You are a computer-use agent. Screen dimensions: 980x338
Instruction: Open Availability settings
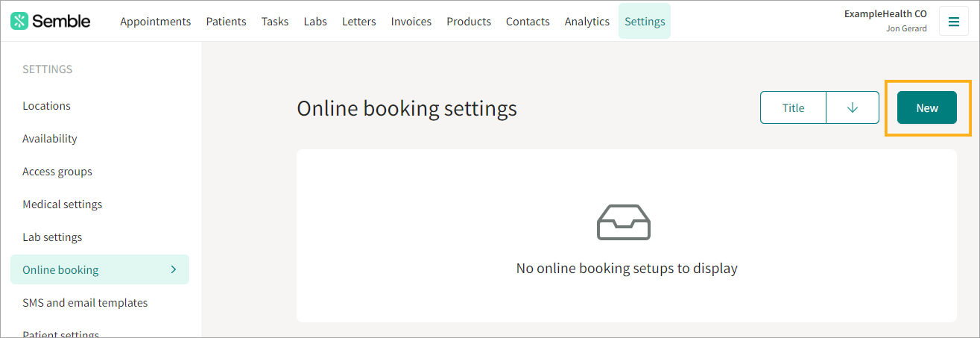(x=50, y=139)
